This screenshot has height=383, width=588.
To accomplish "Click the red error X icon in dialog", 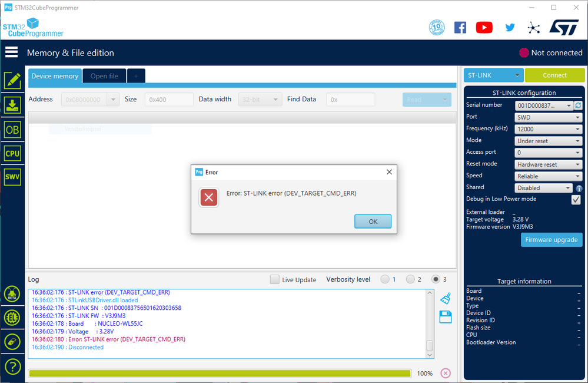I will click(209, 197).
